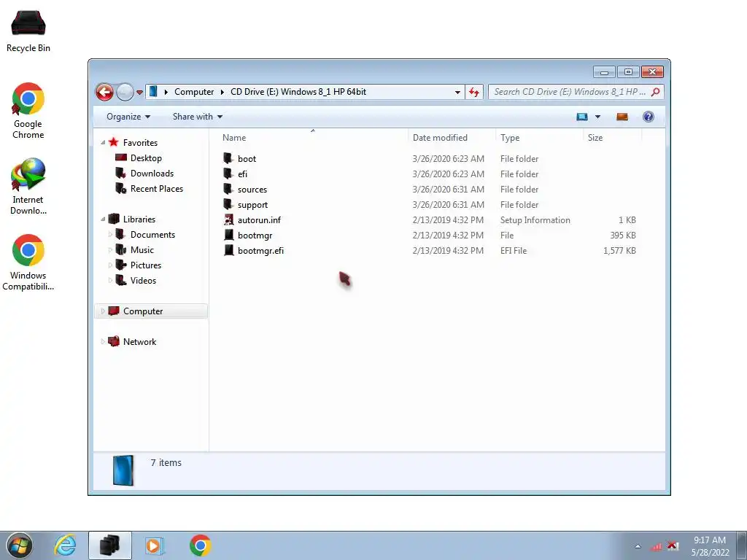The image size is (747, 560).
Task: Expand the Network tree node
Action: pos(103,341)
